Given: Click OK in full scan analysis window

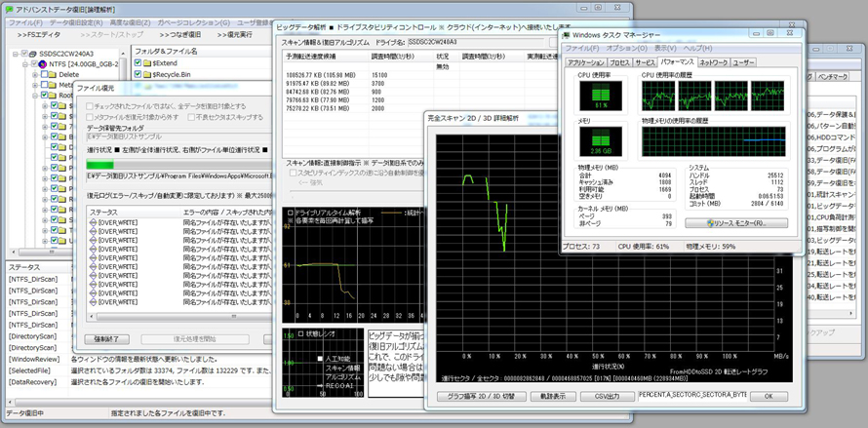Looking at the screenshot, I should tap(769, 397).
